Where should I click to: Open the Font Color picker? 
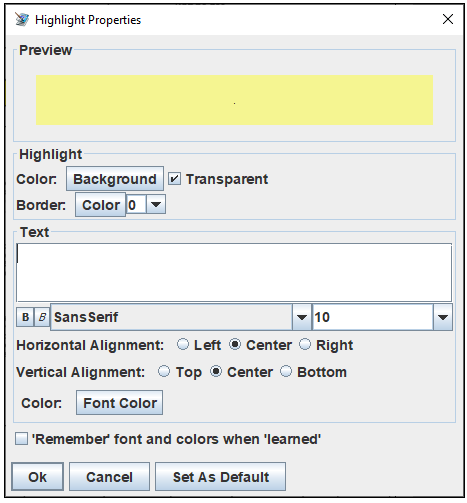120,403
